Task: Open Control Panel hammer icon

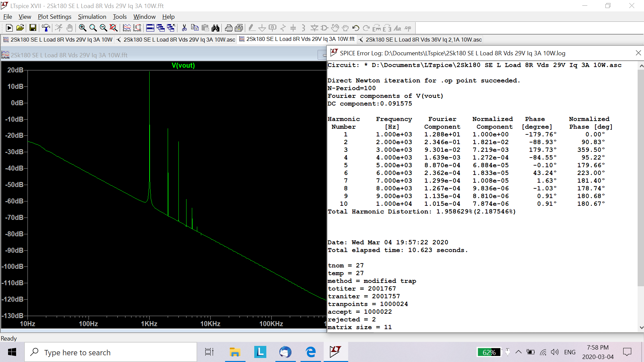Action: [46, 28]
